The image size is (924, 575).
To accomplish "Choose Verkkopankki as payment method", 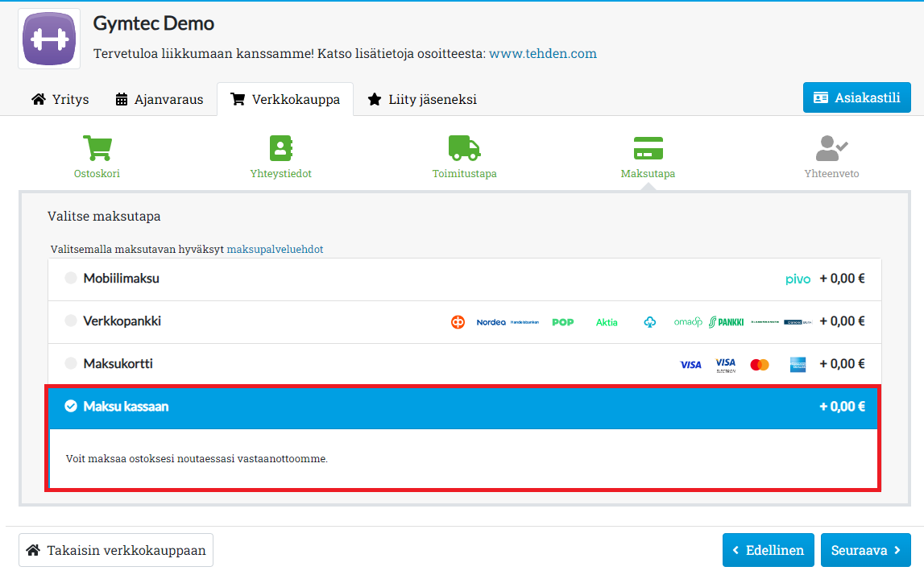I will tap(71, 321).
